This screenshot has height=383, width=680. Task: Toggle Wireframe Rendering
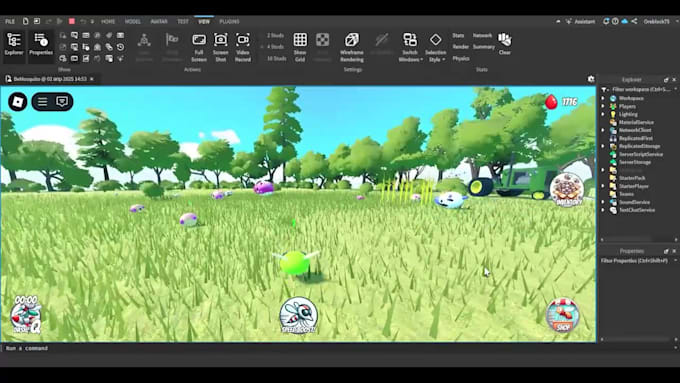(352, 47)
